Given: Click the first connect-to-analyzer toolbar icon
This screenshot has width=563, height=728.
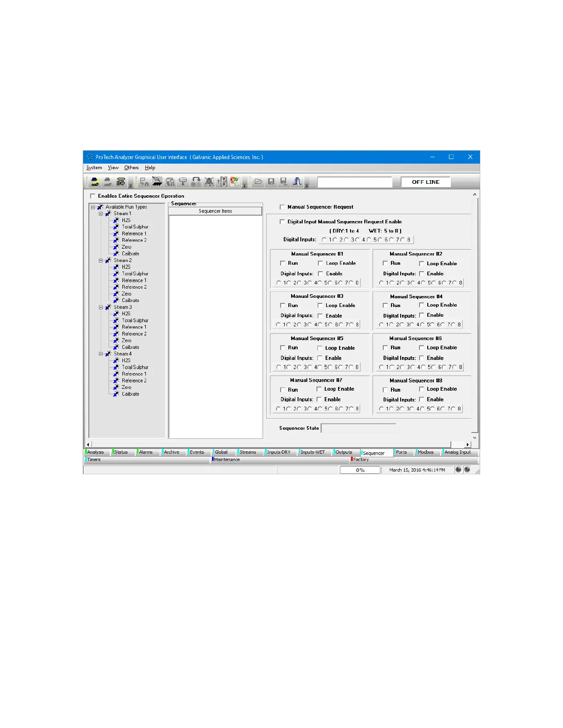Looking at the screenshot, I should coord(95,182).
